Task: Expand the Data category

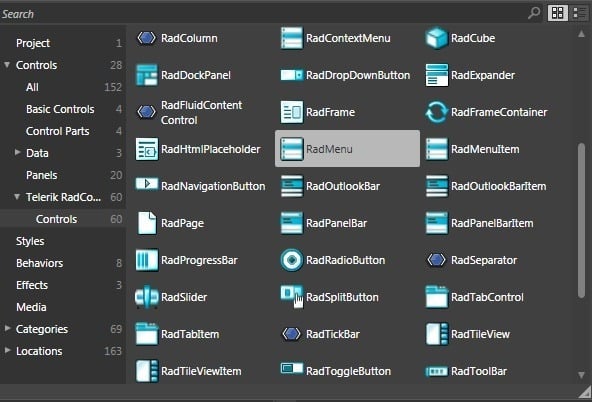Action: pyautogui.click(x=17, y=152)
